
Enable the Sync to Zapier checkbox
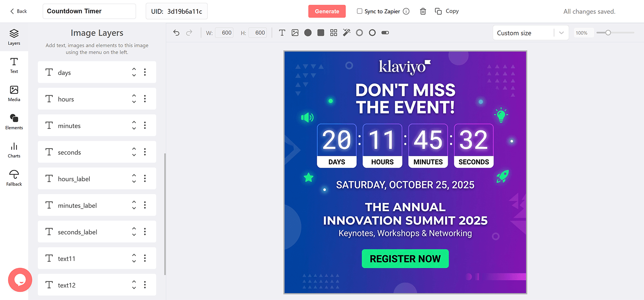(359, 11)
